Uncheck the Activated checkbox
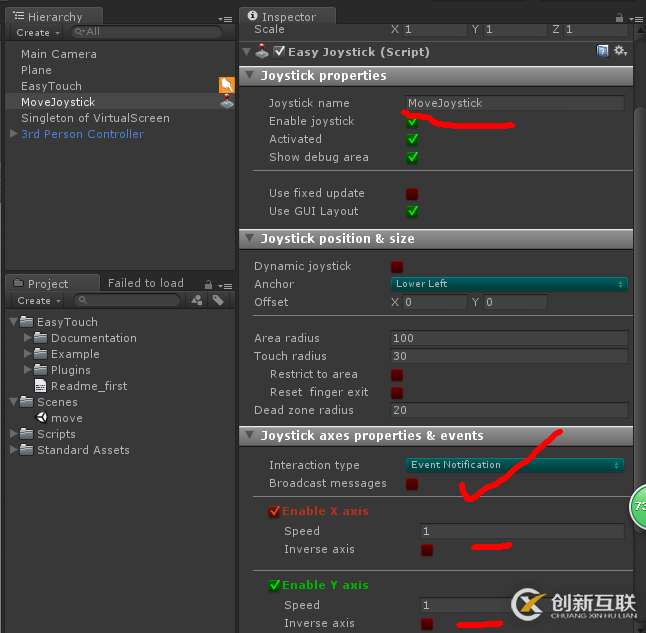The image size is (646, 633). [412, 140]
